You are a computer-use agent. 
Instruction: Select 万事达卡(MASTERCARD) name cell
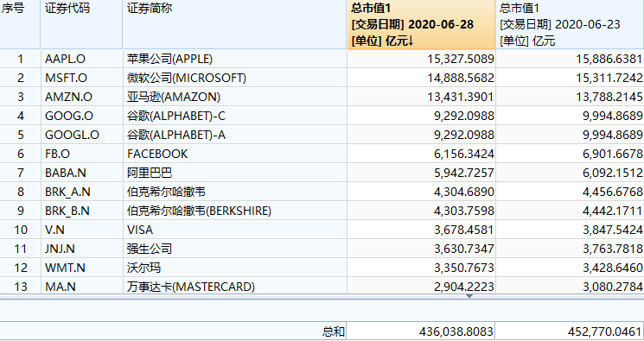pos(234,287)
